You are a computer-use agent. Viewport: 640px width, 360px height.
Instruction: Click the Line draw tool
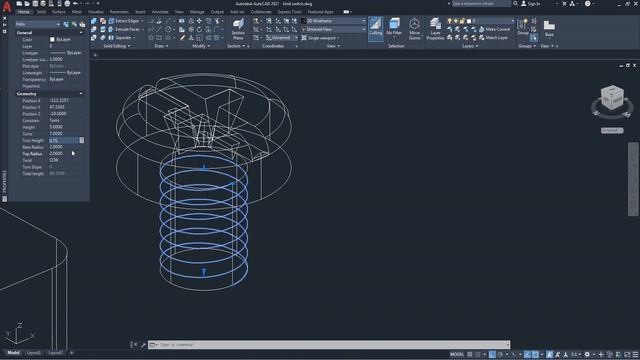point(159,29)
